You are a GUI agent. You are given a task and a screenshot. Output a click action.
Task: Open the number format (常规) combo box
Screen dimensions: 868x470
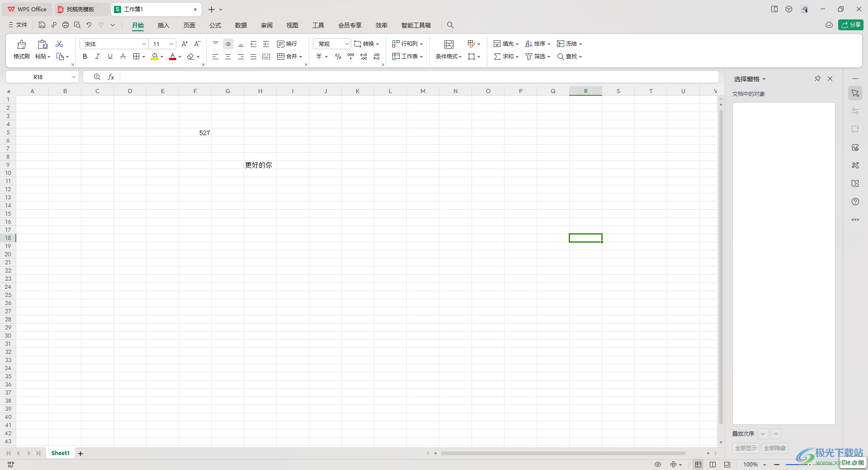pyautogui.click(x=332, y=44)
